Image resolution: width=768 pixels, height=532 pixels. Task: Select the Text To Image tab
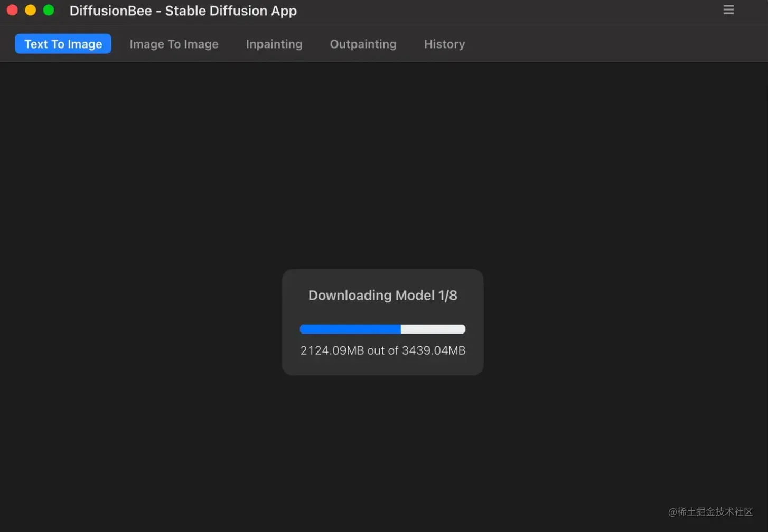[63, 44]
